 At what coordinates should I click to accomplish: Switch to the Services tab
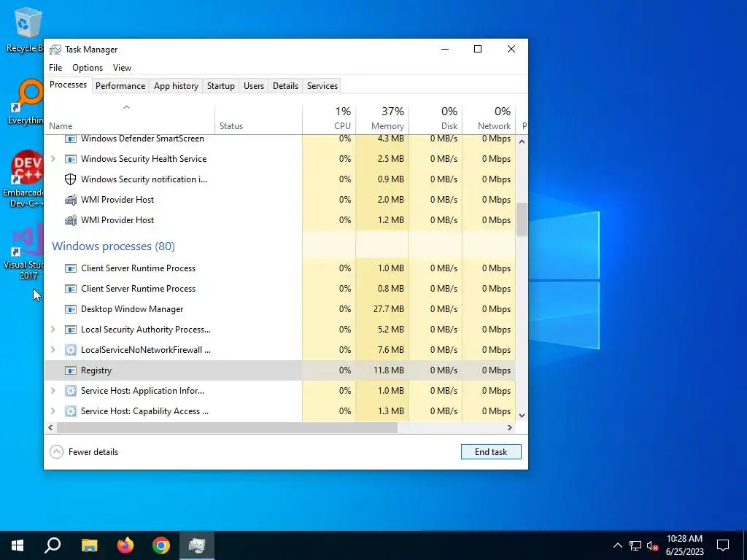322,86
